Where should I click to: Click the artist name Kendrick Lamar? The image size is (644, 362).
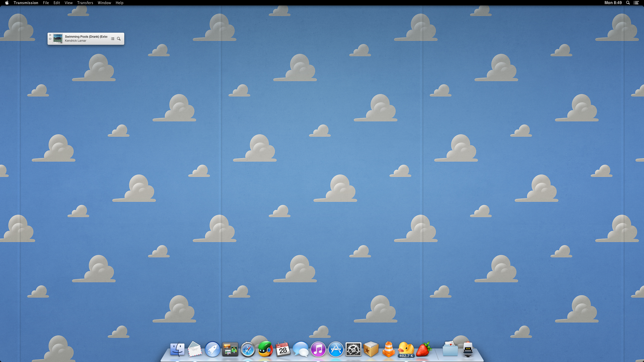[x=75, y=41]
